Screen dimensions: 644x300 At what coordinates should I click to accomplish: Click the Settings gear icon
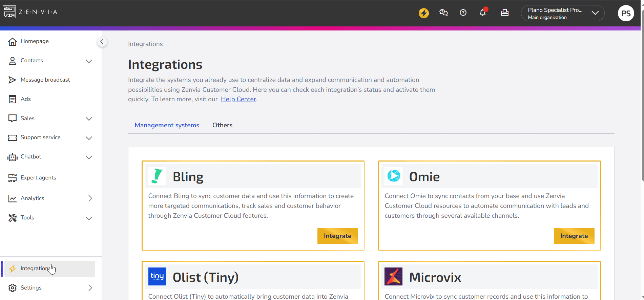(13, 288)
